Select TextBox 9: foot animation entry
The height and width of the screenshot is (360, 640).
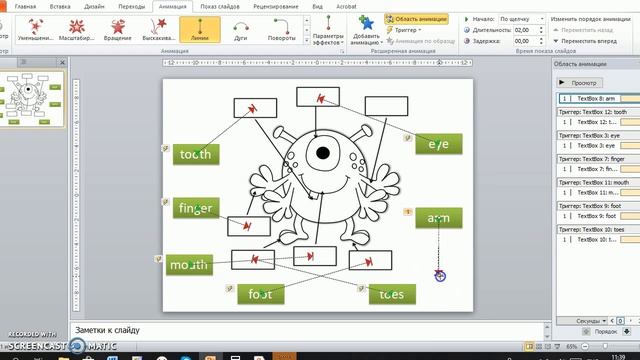click(598, 216)
